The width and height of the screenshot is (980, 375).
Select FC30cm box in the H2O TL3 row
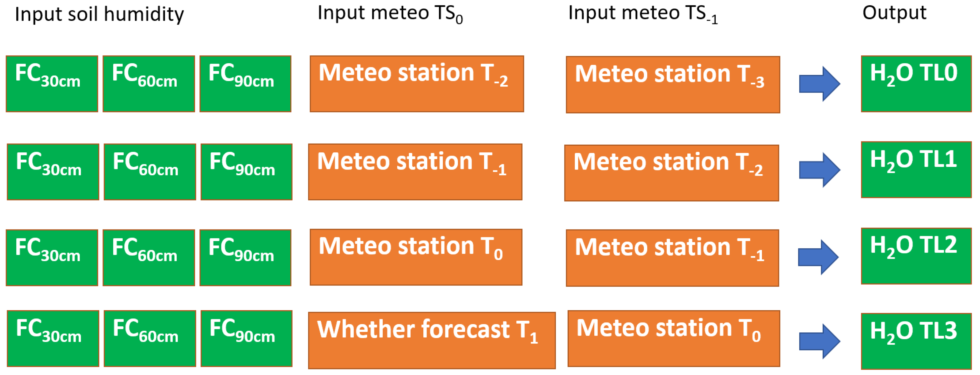point(53,339)
